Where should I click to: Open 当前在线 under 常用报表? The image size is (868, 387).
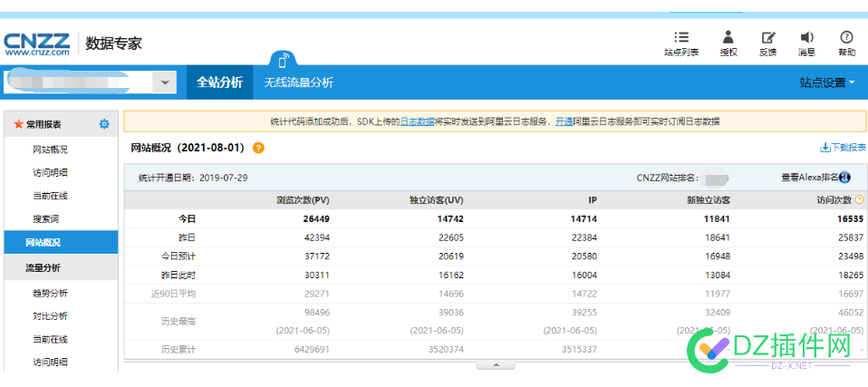pyautogui.click(x=51, y=196)
